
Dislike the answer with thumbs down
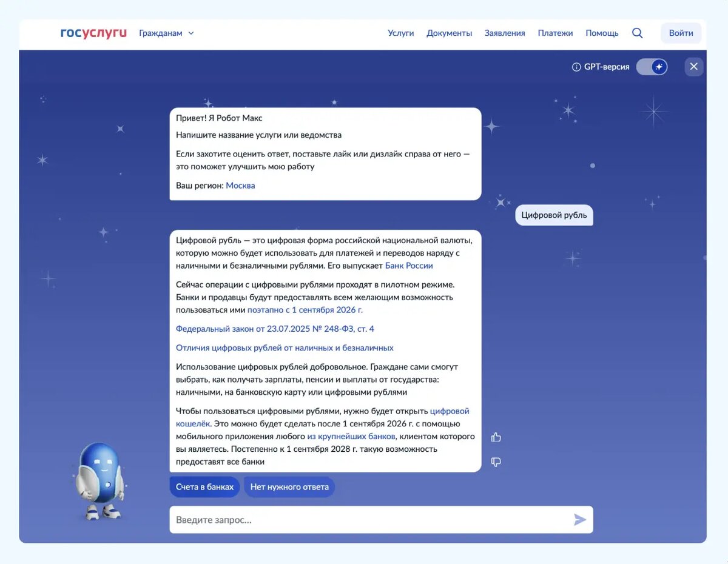click(496, 462)
